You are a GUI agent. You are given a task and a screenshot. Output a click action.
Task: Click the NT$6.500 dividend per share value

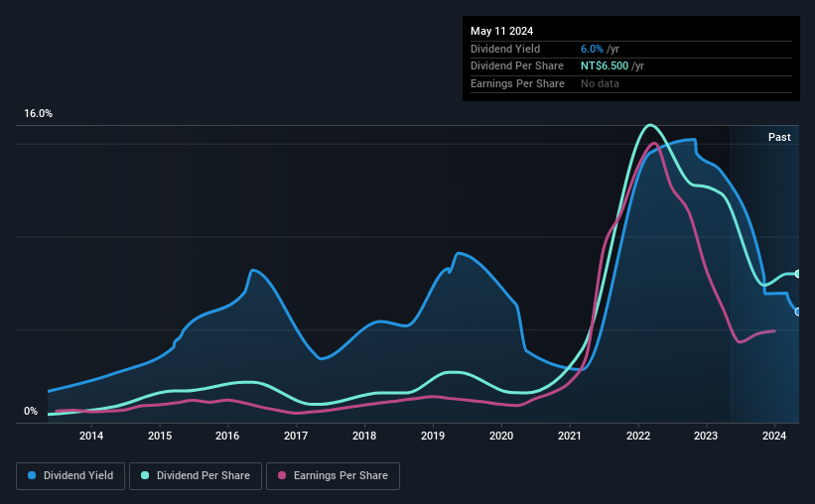pos(605,66)
